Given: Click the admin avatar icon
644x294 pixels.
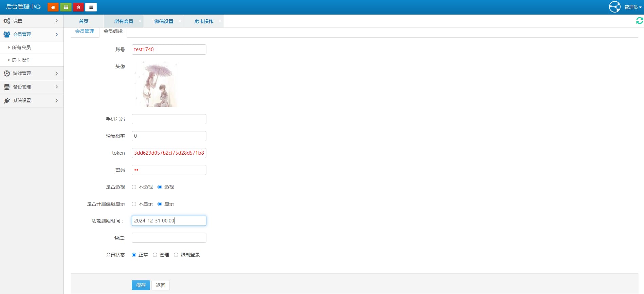Looking at the screenshot, I should coord(614,7).
